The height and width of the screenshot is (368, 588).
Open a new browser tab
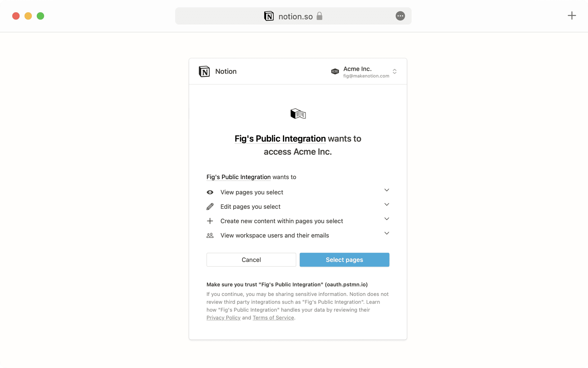click(572, 16)
